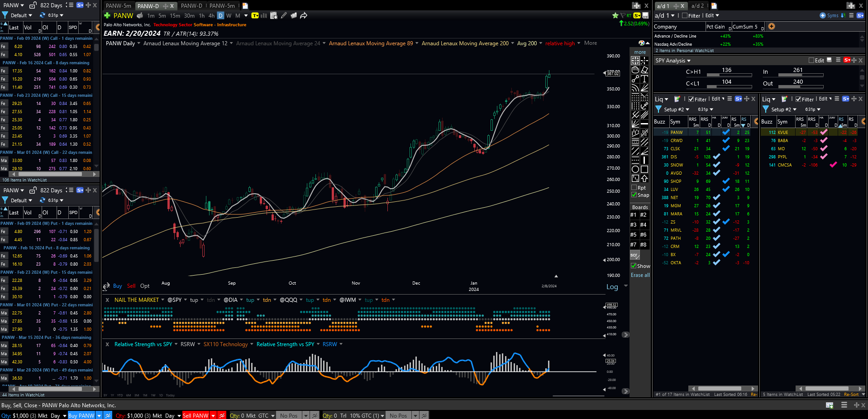Screen dimensions: 868x419
Task: Click the Log scale label
Action: (x=612, y=287)
